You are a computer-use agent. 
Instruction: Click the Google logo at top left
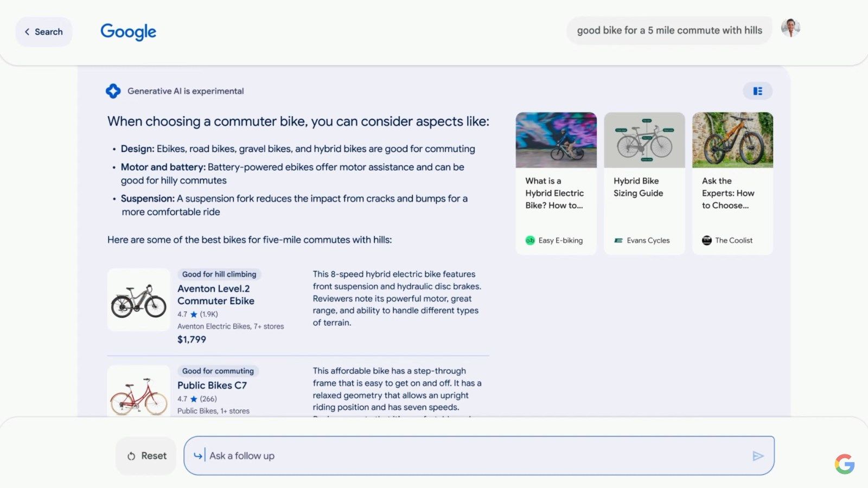pos(128,32)
